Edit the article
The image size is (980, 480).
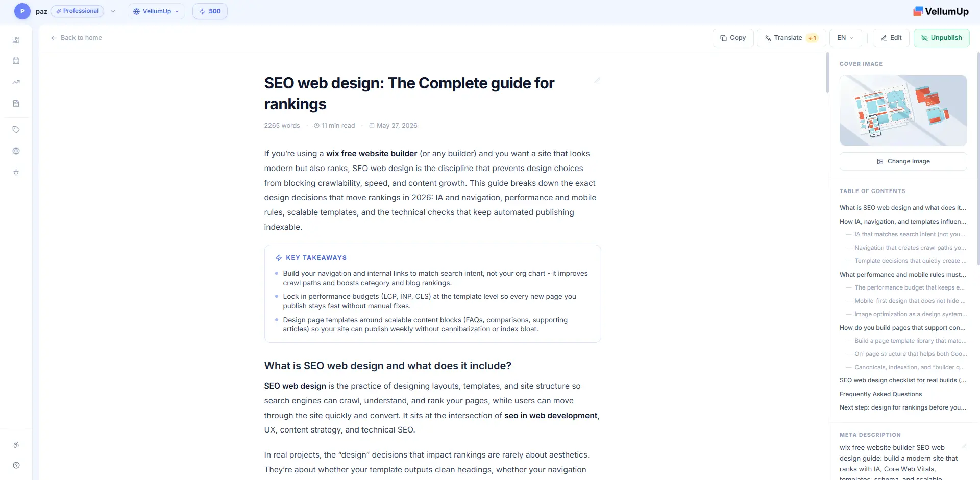tap(891, 38)
